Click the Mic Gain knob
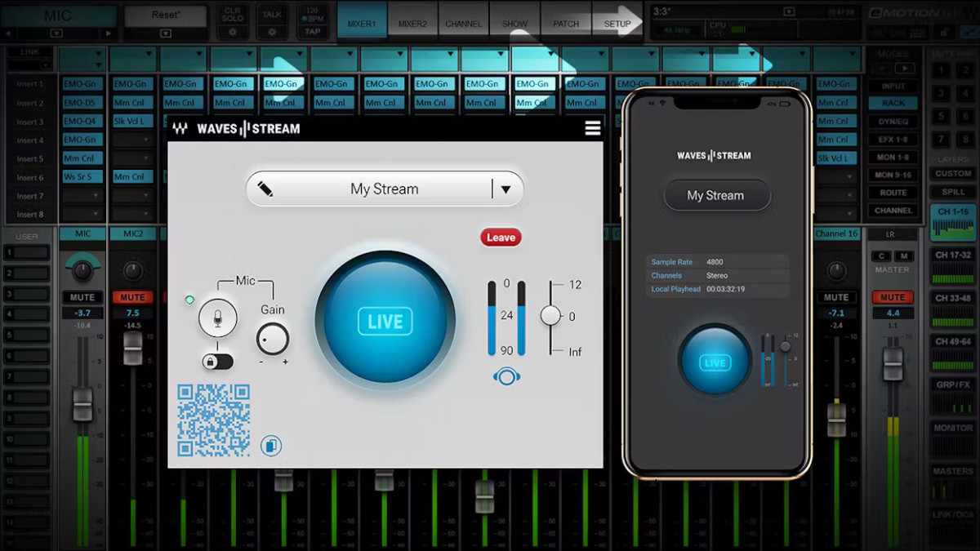This screenshot has width=980, height=551. pyautogui.click(x=273, y=338)
